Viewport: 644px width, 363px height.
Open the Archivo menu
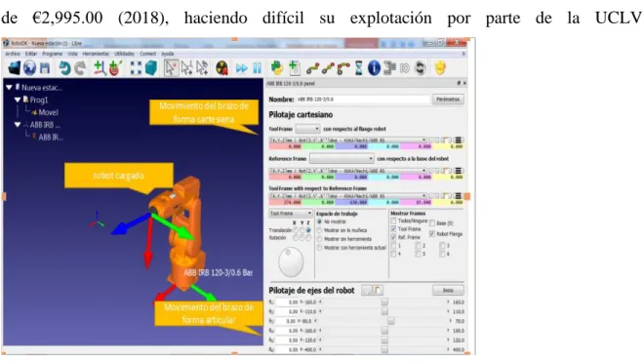click(x=13, y=54)
